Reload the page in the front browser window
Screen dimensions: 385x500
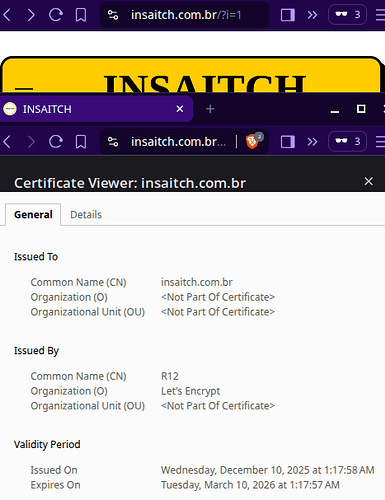coord(56,142)
